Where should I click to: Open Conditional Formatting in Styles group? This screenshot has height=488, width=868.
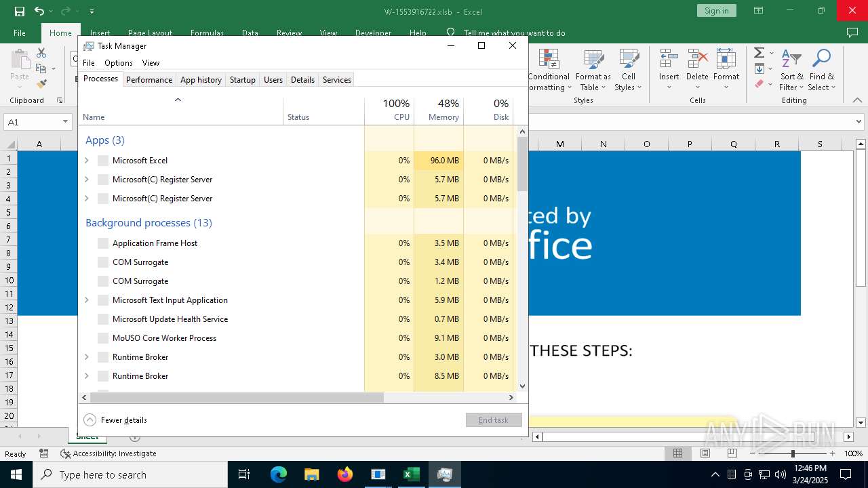pos(549,70)
